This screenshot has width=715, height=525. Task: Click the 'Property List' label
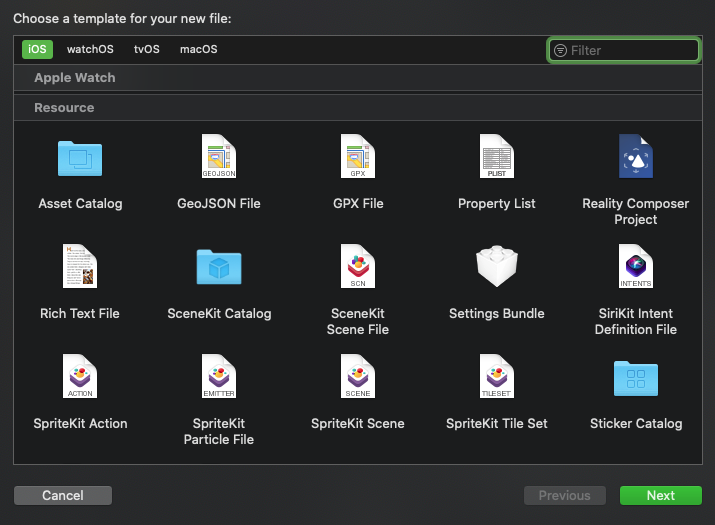coord(497,203)
